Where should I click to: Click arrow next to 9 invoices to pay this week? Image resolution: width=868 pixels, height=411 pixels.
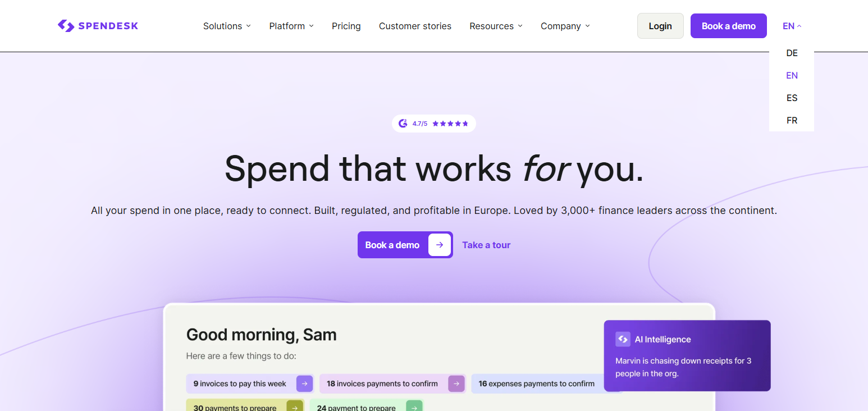click(304, 383)
